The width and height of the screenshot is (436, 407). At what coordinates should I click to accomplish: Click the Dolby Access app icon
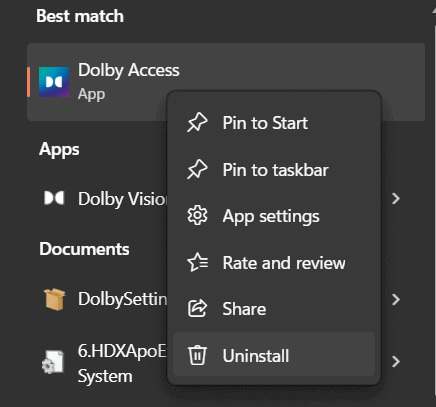[x=54, y=82]
